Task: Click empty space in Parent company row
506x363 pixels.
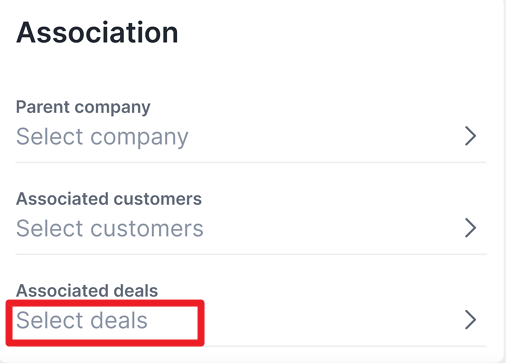Action: coord(327,137)
